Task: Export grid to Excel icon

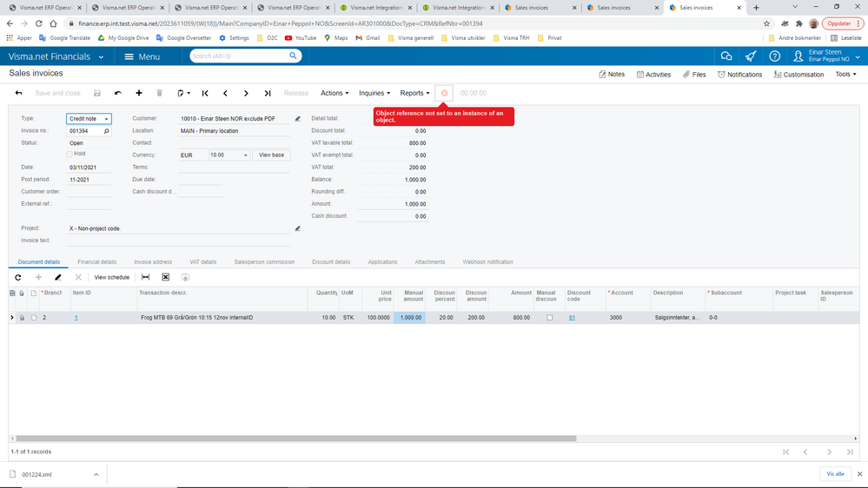Action: [x=165, y=277]
